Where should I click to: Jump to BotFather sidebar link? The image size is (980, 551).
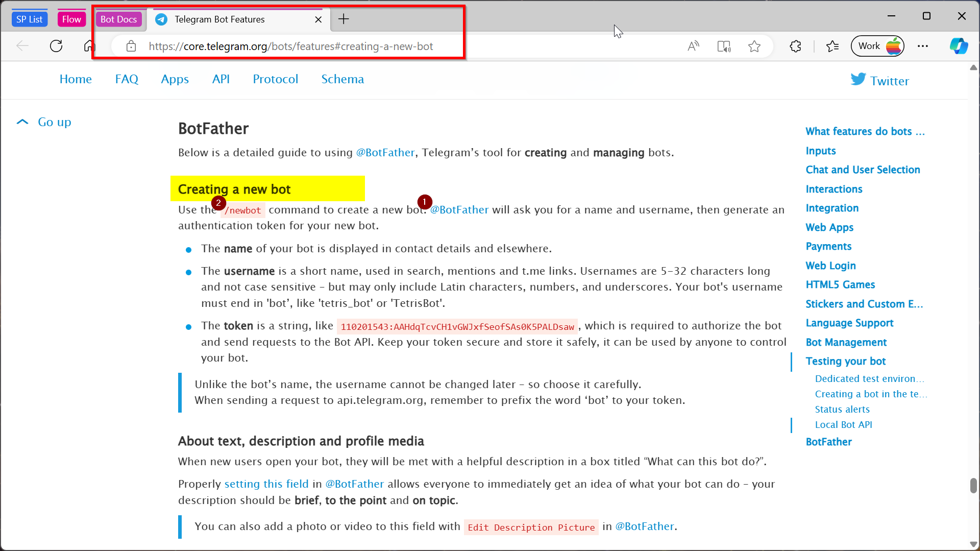click(x=828, y=442)
